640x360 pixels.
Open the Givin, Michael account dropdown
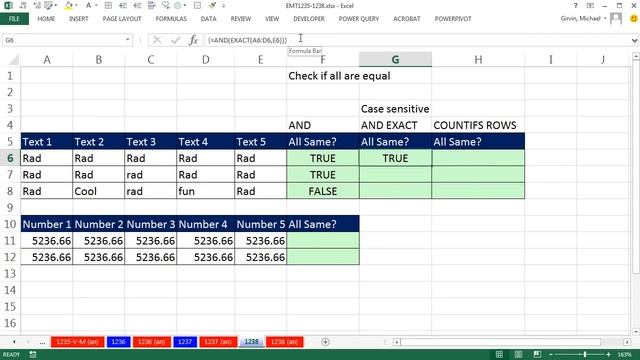click(605, 19)
